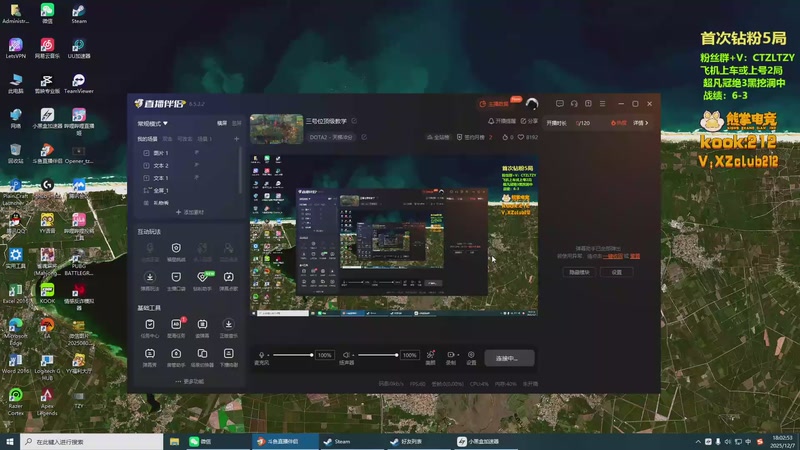800x450 pixels.
Task: Open TeamViewer shortcut on the desktop
Action: 79,84
